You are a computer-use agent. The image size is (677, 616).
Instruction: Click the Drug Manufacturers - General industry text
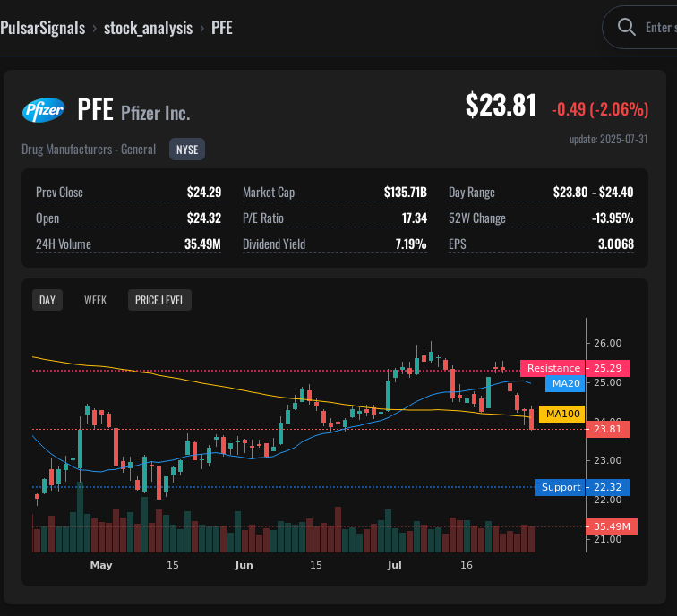click(89, 150)
